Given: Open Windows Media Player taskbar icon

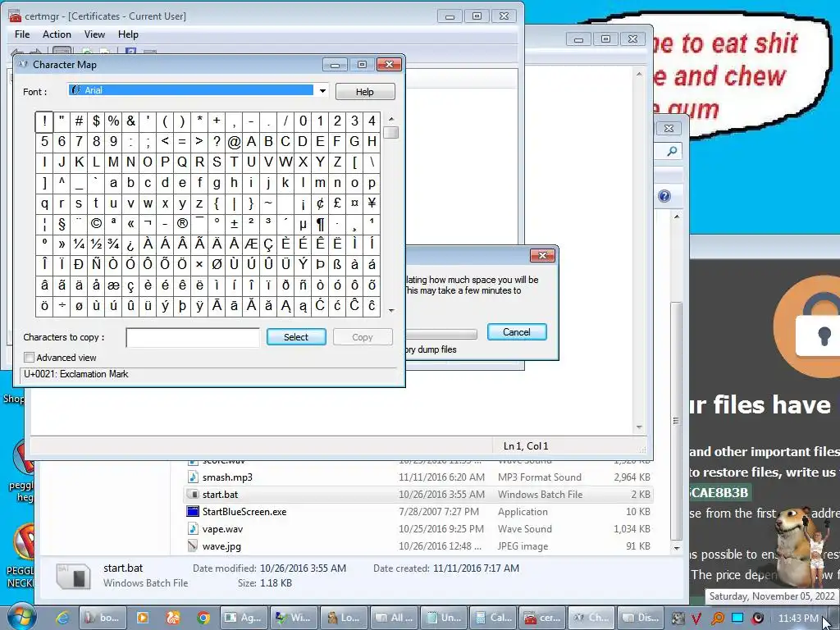Looking at the screenshot, I should (143, 618).
